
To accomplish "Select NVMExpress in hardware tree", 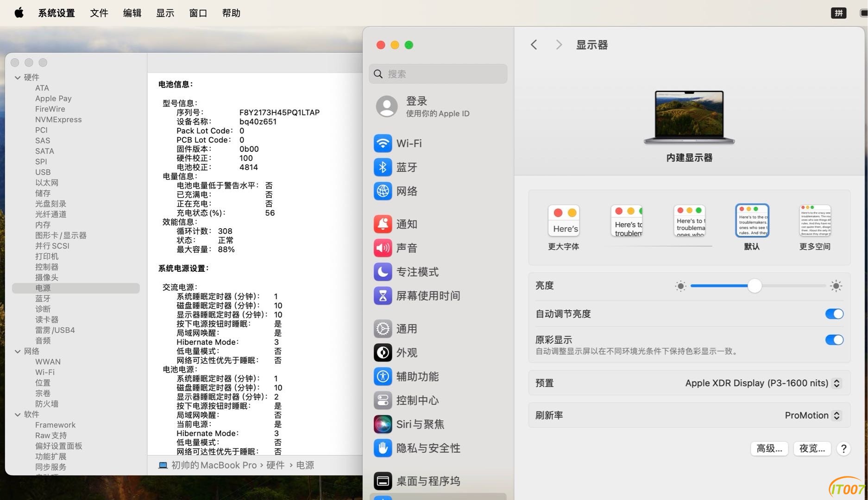I will click(x=58, y=119).
